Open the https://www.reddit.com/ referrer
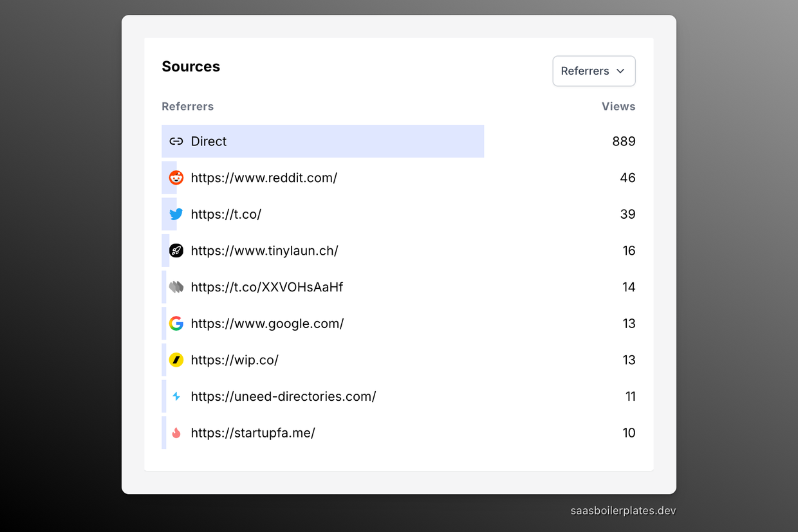Screen dimensions: 798x532 click(264, 178)
